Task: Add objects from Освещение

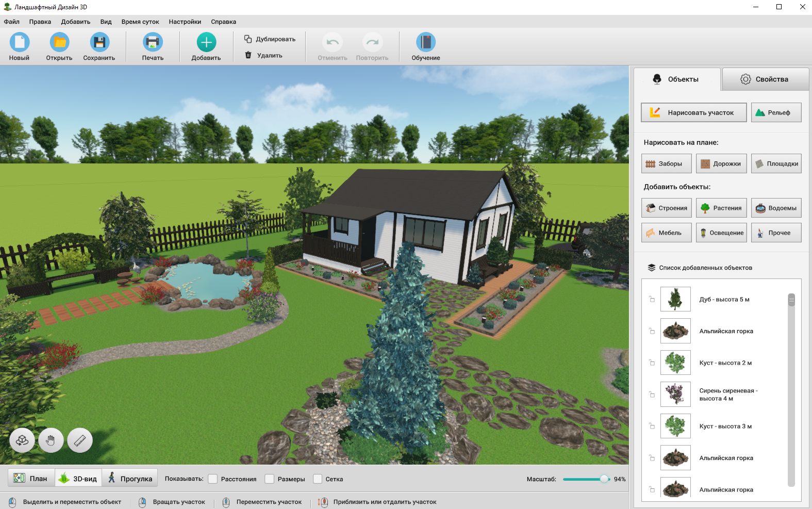Action: [x=721, y=233]
